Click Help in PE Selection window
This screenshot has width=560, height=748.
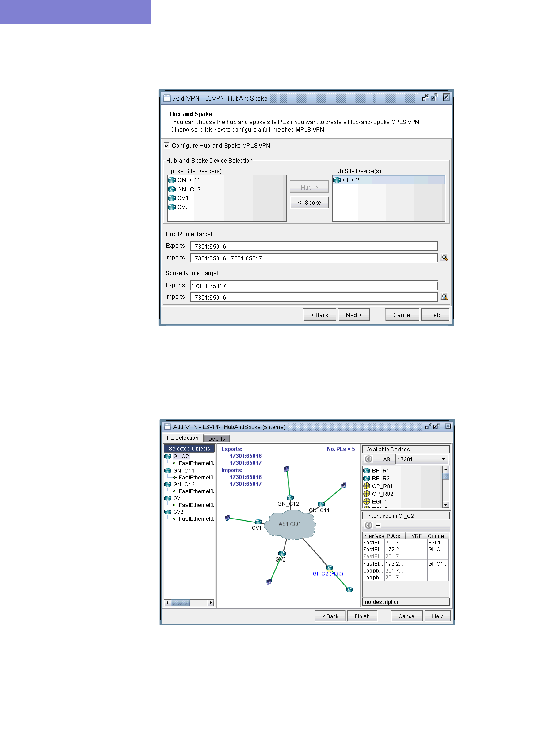point(438,616)
